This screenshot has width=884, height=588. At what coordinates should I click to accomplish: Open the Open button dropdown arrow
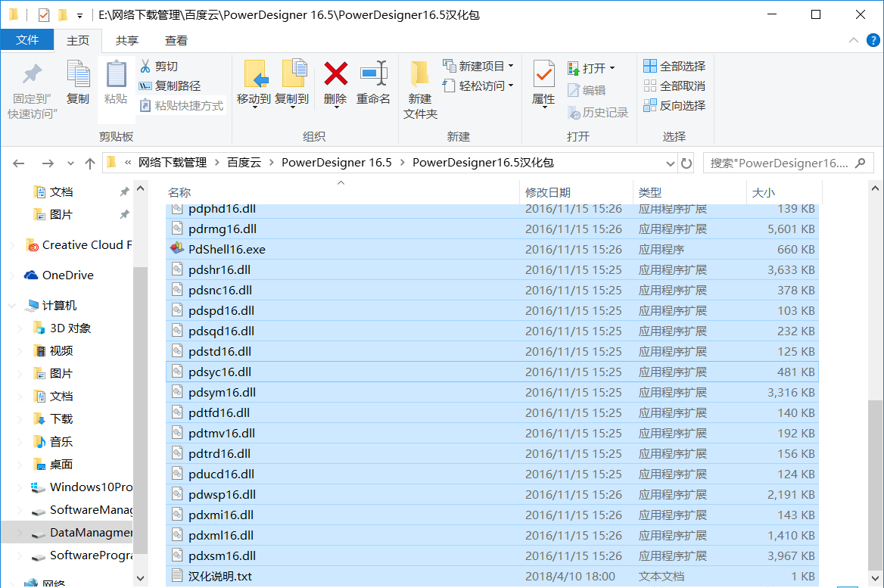(612, 68)
